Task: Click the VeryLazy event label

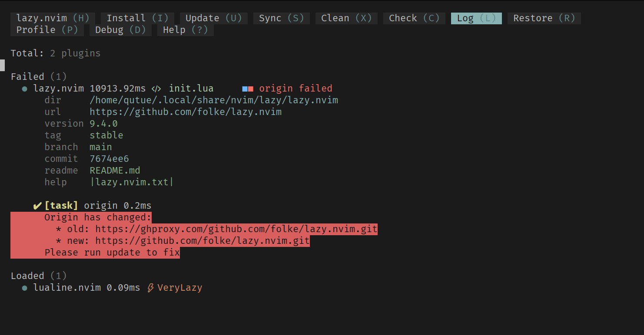Action: pyautogui.click(x=180, y=288)
